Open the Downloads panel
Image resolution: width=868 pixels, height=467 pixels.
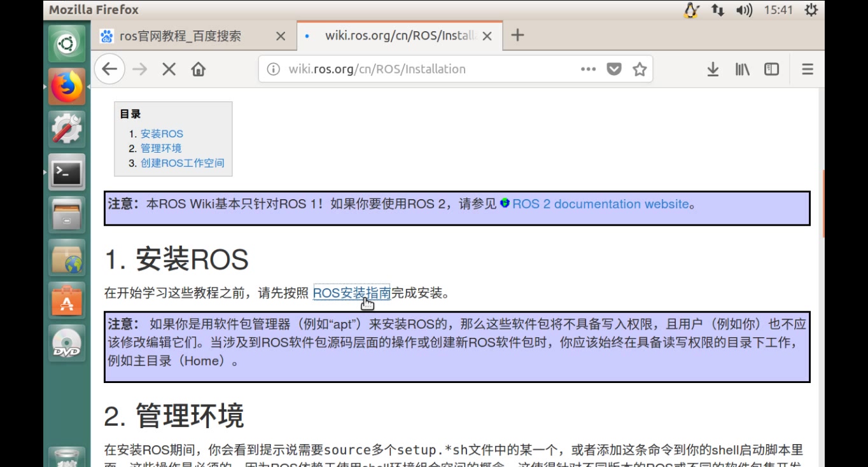click(712, 69)
